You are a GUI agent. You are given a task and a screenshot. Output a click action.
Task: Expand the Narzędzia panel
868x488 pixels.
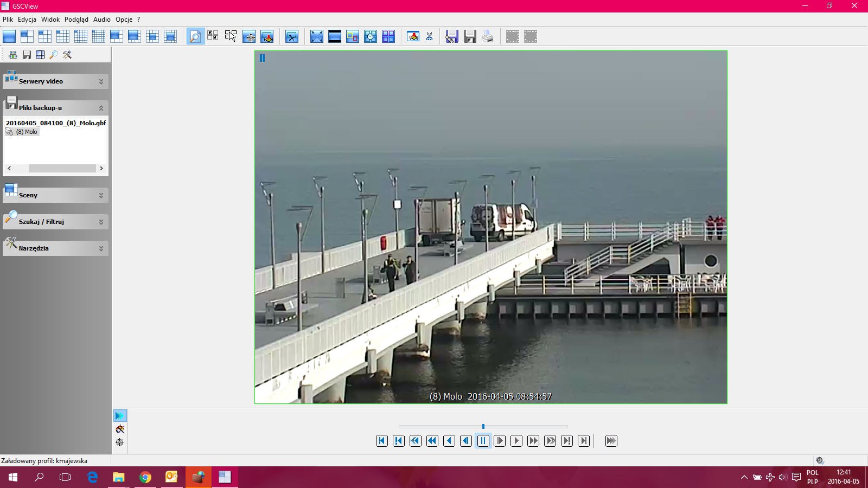pos(101,249)
